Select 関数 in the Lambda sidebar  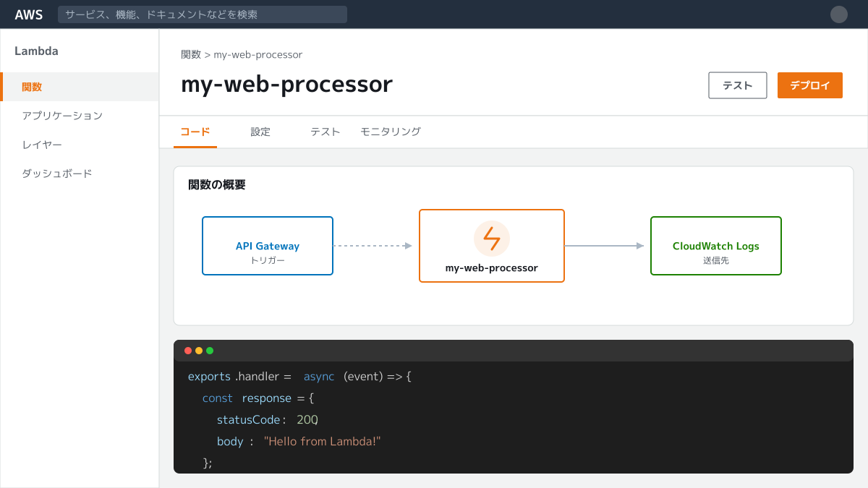(80, 87)
